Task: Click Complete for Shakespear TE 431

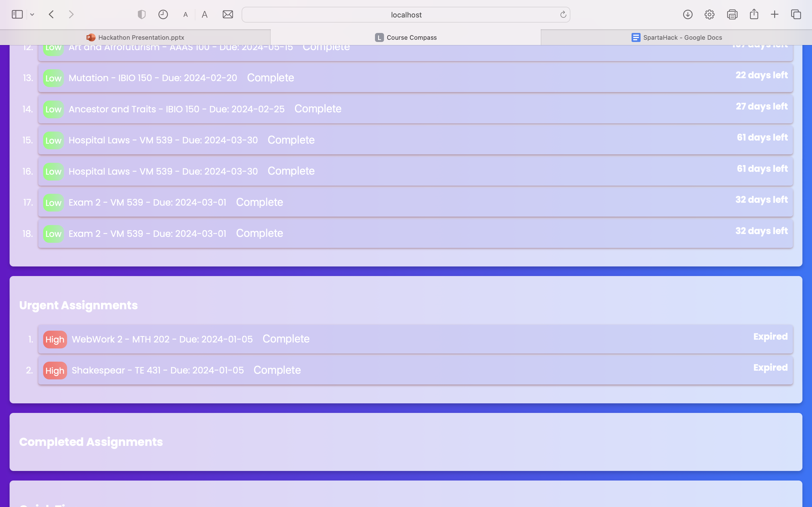Action: 277,370
